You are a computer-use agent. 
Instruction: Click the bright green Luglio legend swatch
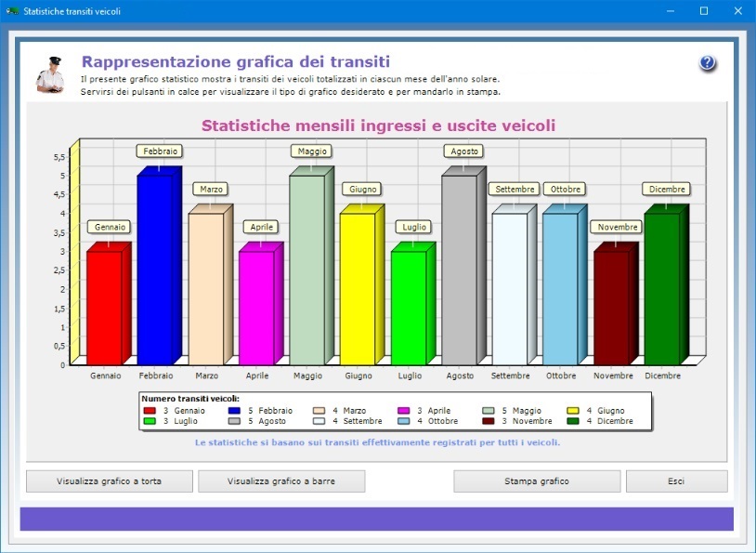150,421
